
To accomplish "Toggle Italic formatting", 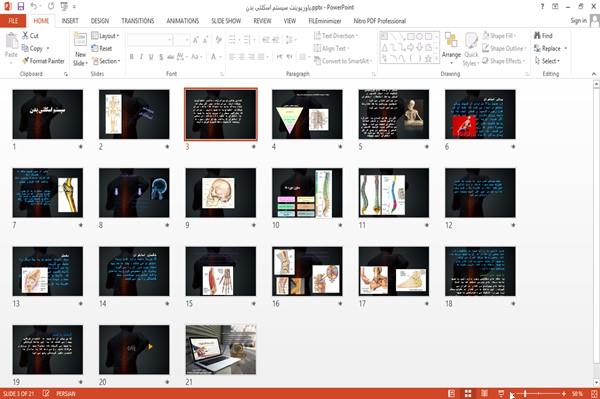I will (141, 57).
